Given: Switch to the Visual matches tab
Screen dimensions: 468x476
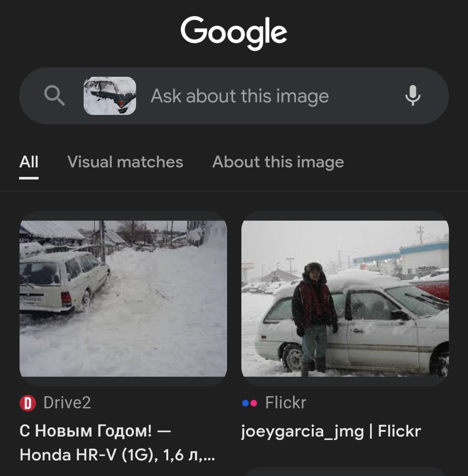Looking at the screenshot, I should point(125,162).
